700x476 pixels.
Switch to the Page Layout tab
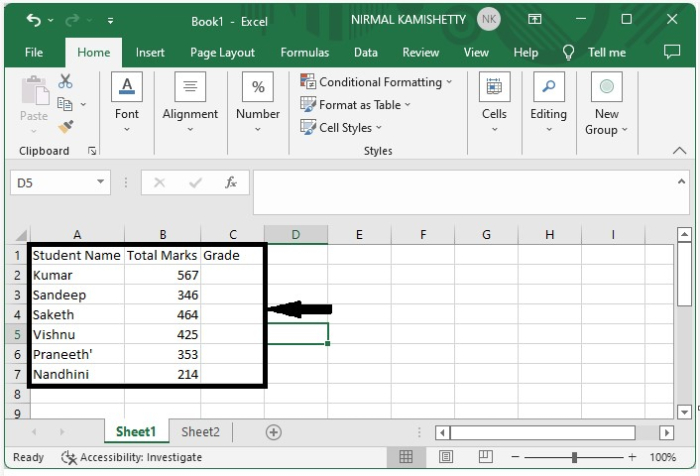222,53
